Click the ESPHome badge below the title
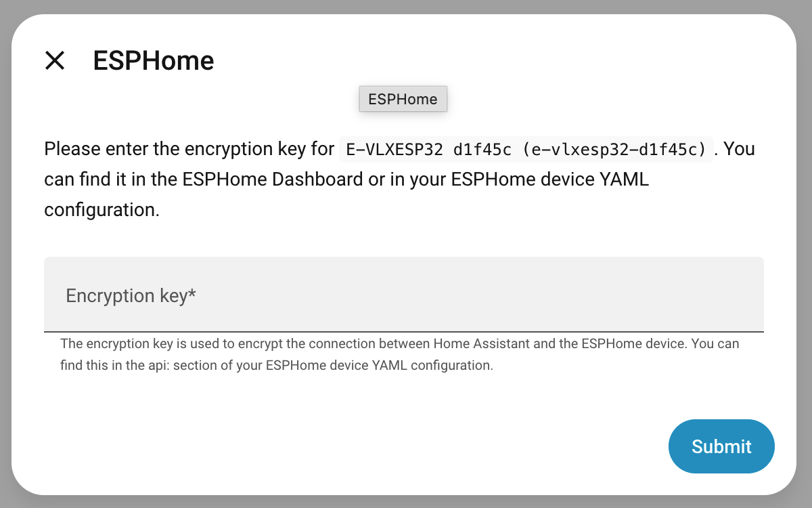 coord(403,99)
